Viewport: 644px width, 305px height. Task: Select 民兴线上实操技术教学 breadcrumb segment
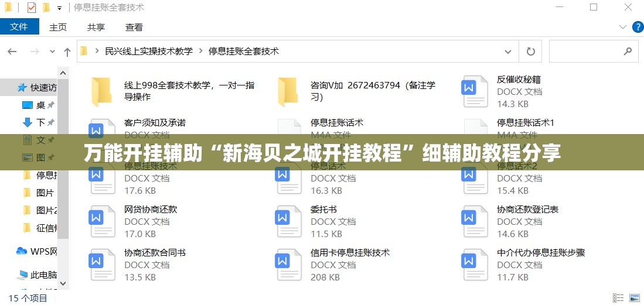point(149,52)
